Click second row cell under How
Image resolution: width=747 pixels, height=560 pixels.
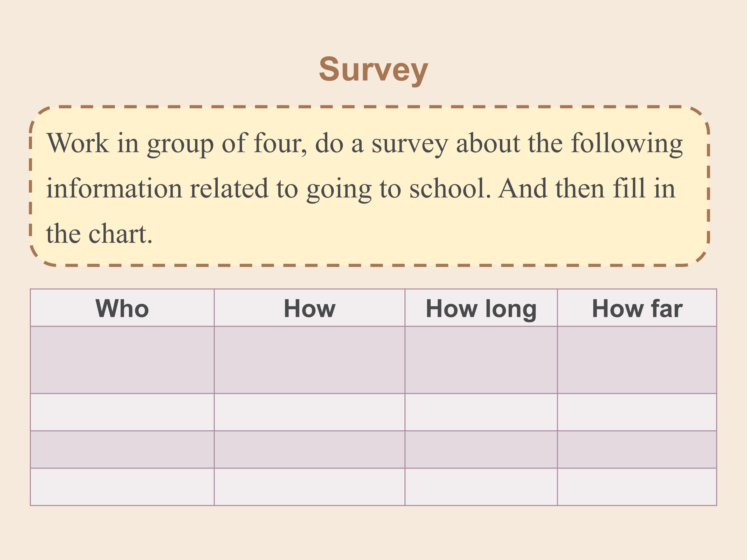point(310,412)
